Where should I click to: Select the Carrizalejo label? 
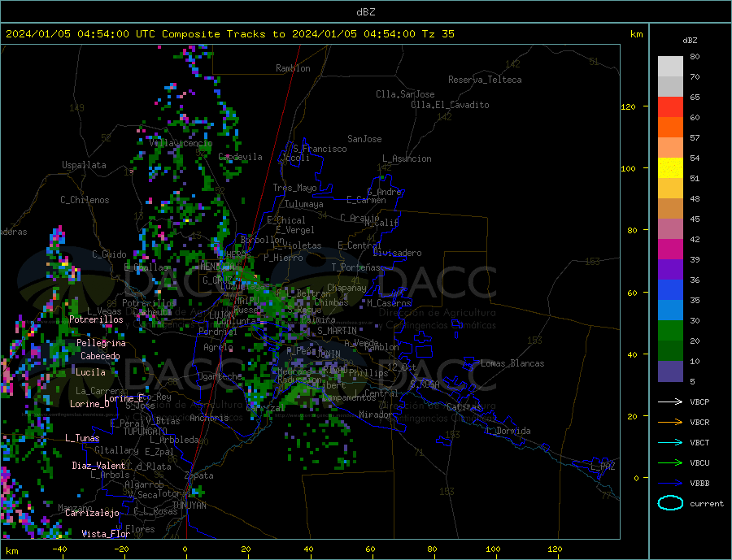(x=92, y=514)
